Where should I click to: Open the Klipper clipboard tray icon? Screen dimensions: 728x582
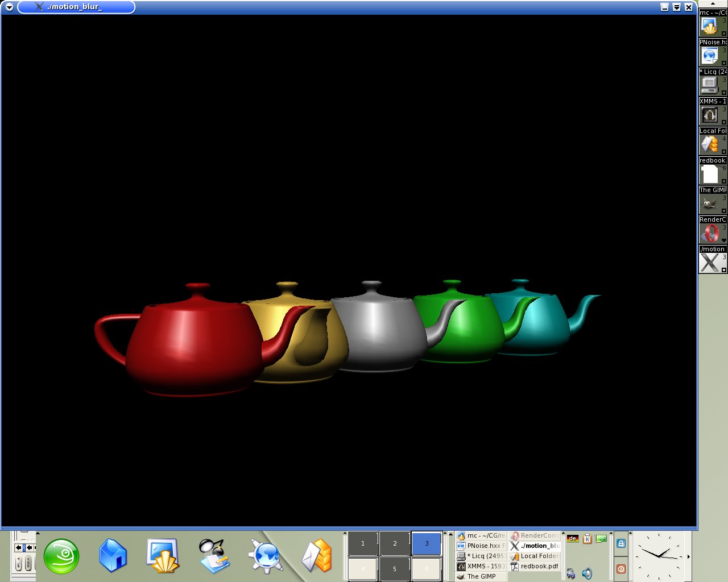588,538
